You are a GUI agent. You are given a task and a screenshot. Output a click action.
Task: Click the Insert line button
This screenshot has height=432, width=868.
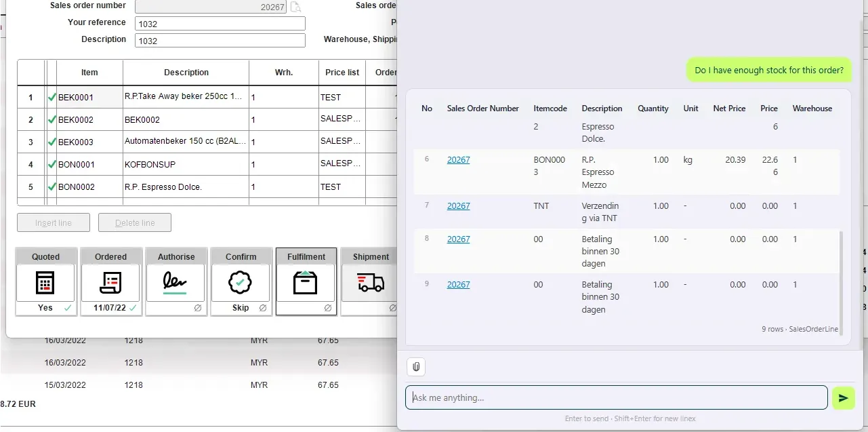pos(54,222)
